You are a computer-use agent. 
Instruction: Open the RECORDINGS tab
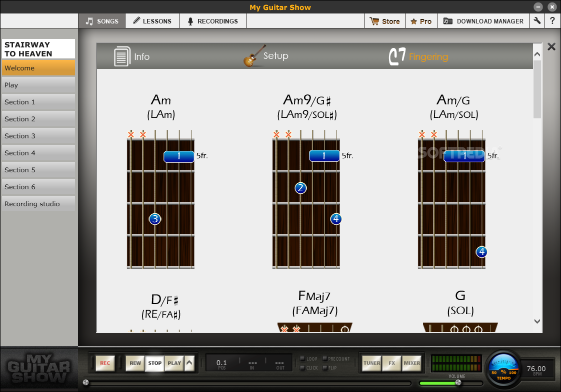213,21
